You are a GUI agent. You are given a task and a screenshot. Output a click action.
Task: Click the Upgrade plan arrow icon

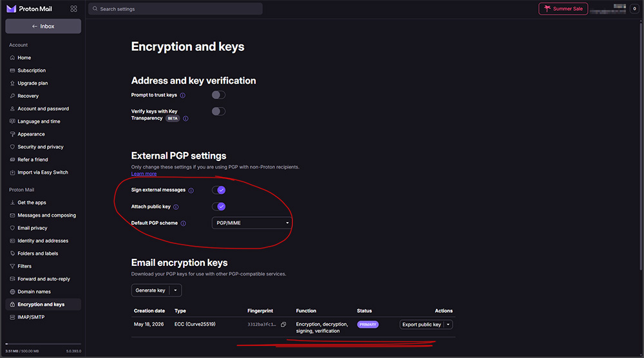coord(12,83)
